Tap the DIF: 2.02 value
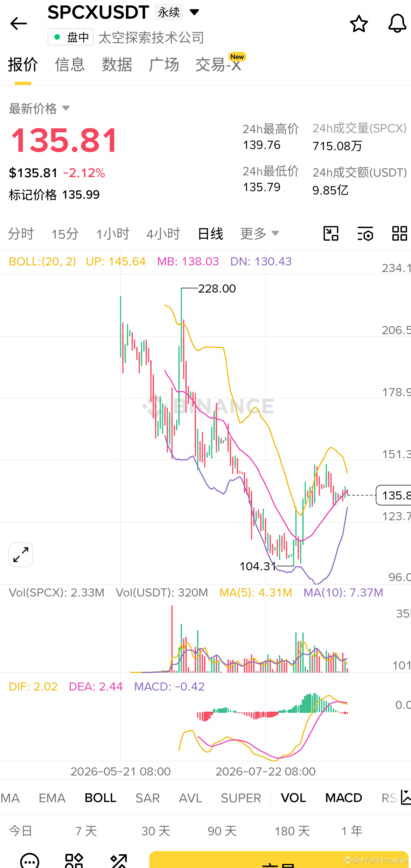Screen dimensions: 411x868 pos(33,687)
